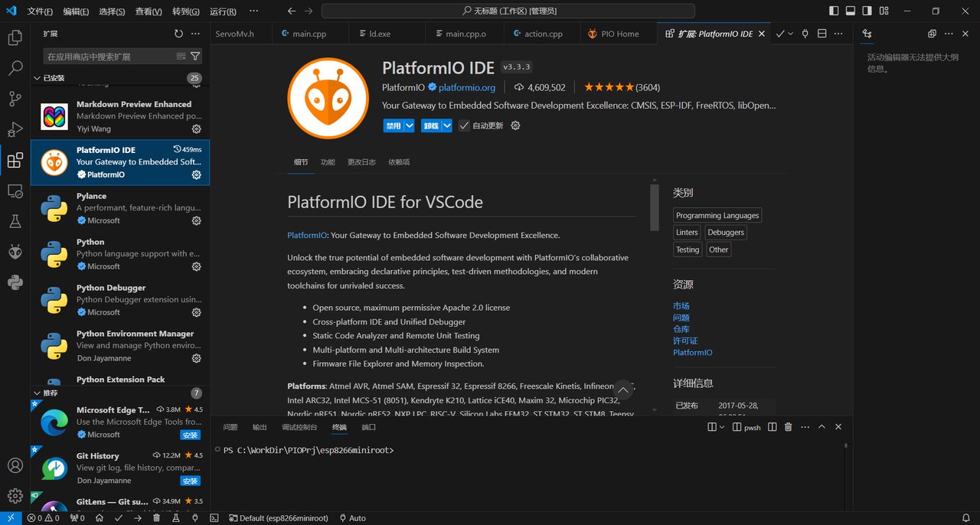Toggle bottom panel visibility in title bar
The image size is (980, 525).
(851, 11)
